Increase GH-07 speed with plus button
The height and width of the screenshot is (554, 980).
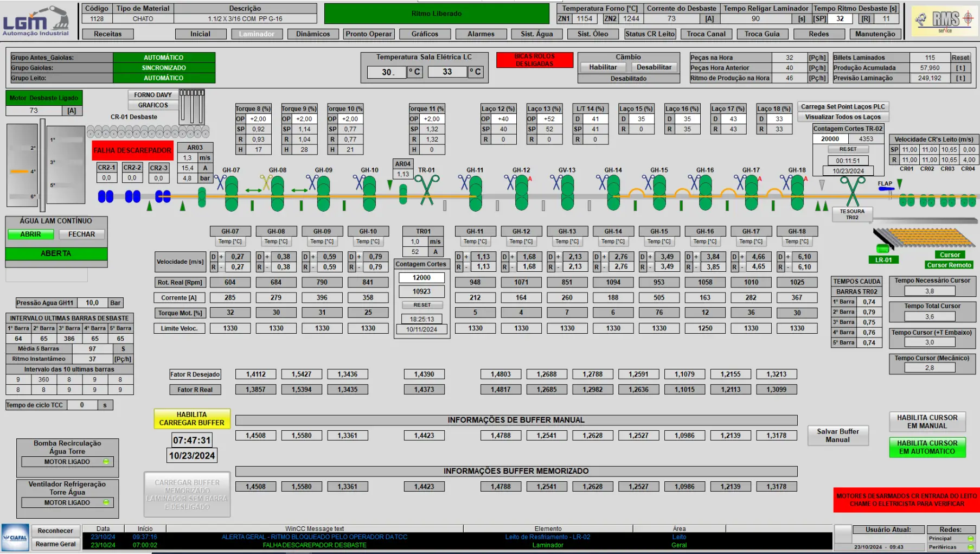coord(221,257)
